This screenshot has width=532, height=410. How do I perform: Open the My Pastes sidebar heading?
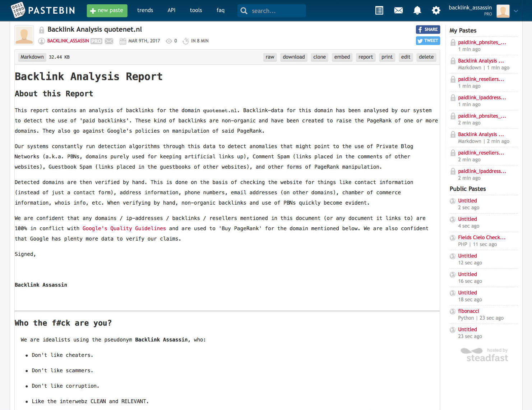click(463, 31)
